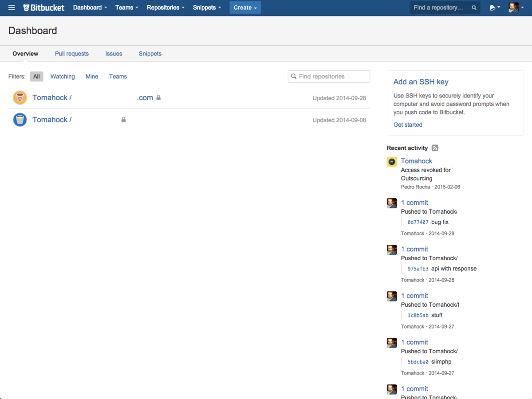Open the 1 commit link for bug fix
532x399 pixels.
click(414, 202)
